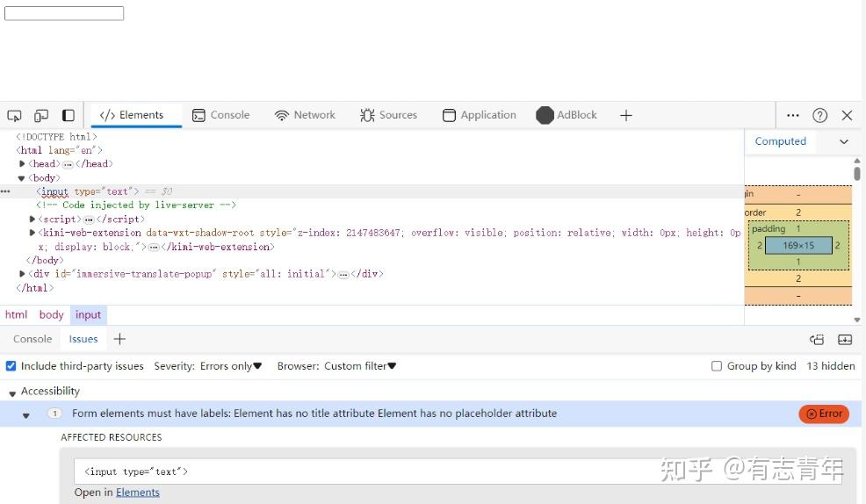Switch to the drawer Console tab
The height and width of the screenshot is (504, 866).
coord(32,339)
